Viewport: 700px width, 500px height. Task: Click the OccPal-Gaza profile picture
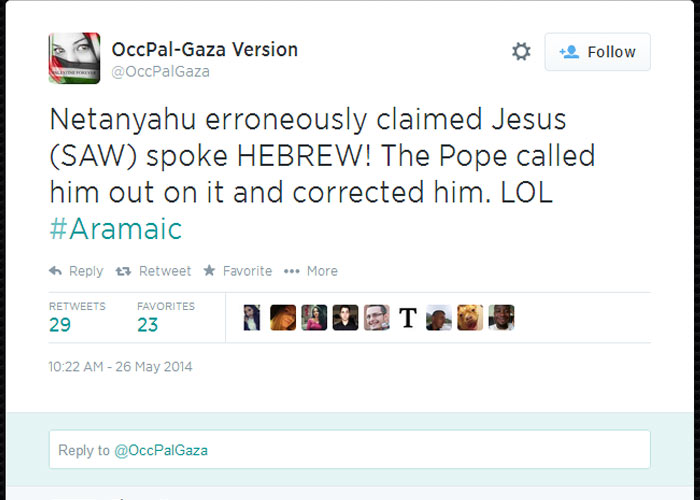[74, 58]
